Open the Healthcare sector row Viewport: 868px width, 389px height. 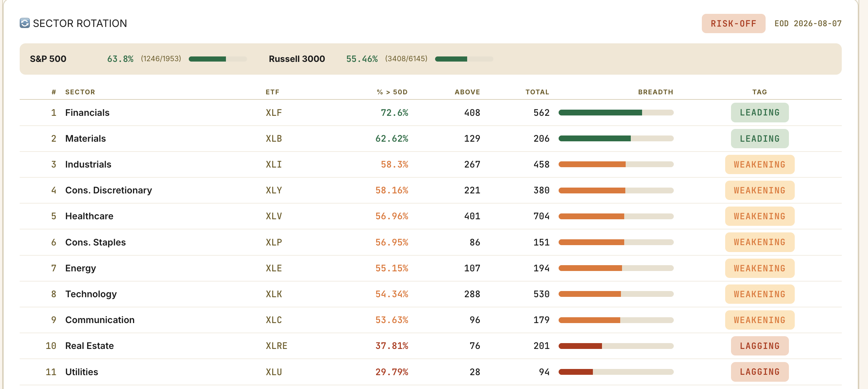click(x=431, y=216)
